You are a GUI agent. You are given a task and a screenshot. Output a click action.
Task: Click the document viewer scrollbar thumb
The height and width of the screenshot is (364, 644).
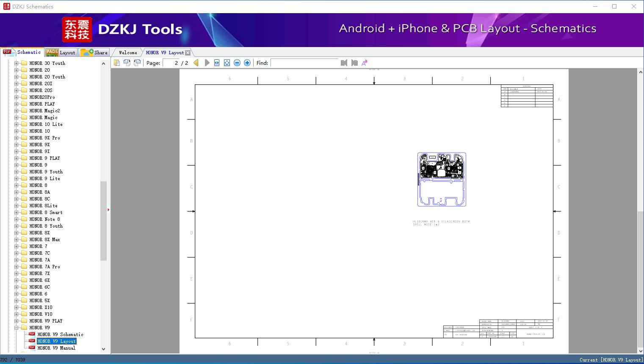coord(641,280)
